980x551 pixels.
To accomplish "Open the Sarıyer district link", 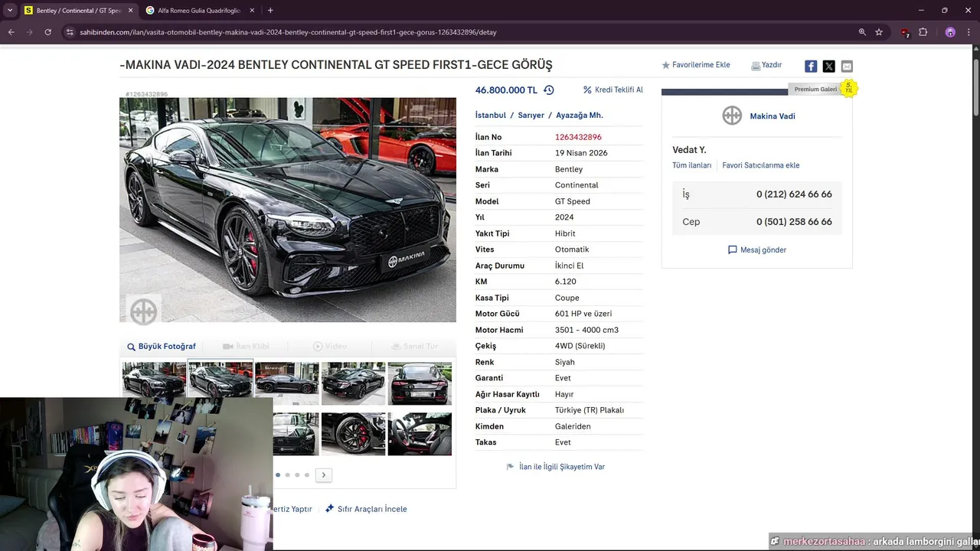I will pyautogui.click(x=531, y=115).
